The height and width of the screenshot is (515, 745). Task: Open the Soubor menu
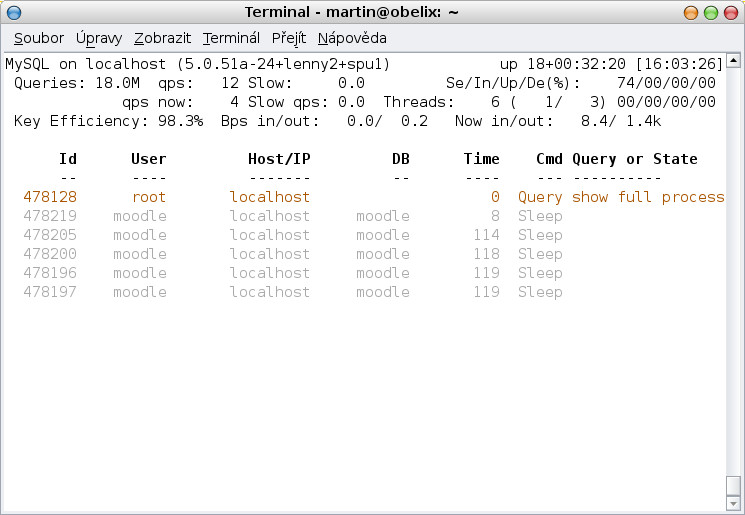(38, 38)
